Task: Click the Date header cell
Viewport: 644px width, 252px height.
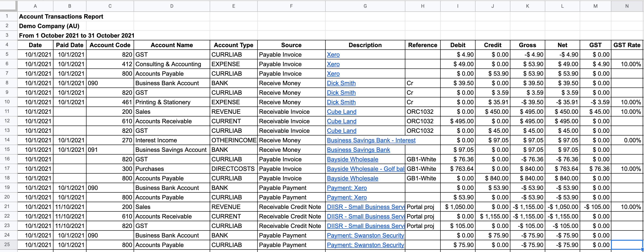Action: pos(35,45)
